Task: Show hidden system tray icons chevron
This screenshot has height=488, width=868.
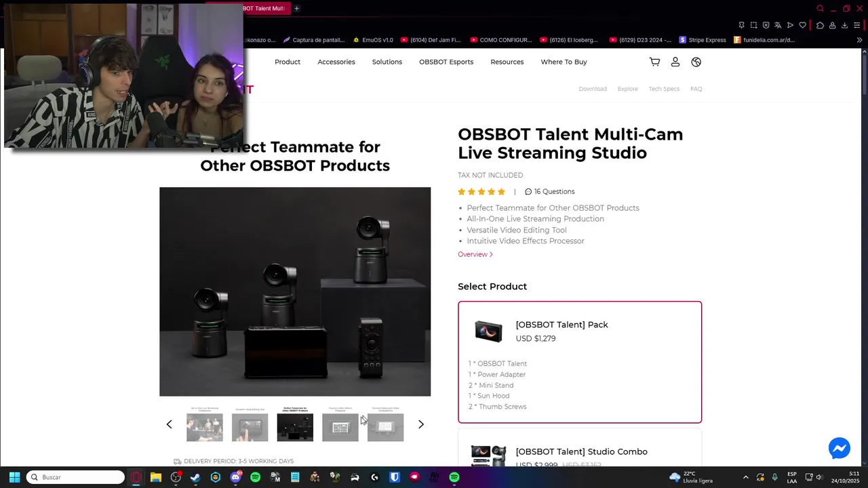Action: pyautogui.click(x=746, y=477)
